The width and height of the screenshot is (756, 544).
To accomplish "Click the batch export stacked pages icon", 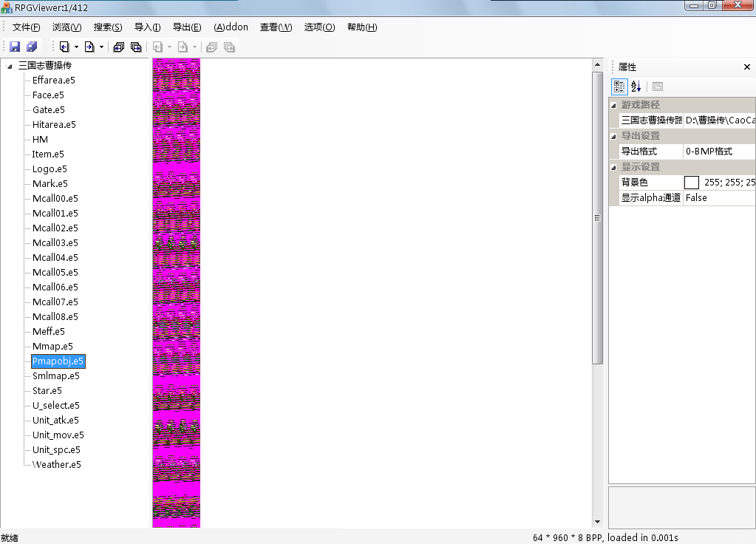I will 136,47.
